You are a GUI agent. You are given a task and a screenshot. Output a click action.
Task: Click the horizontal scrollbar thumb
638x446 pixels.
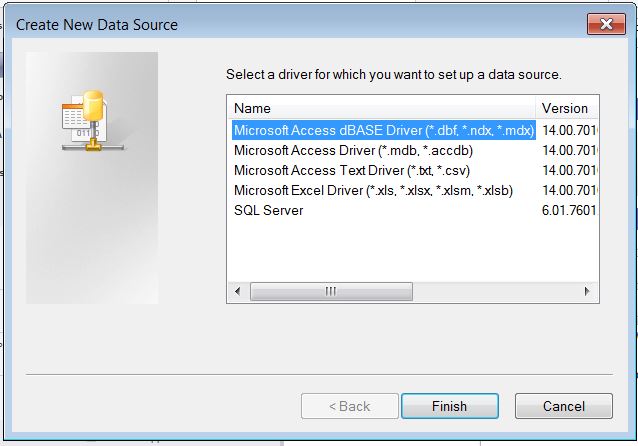pos(330,291)
